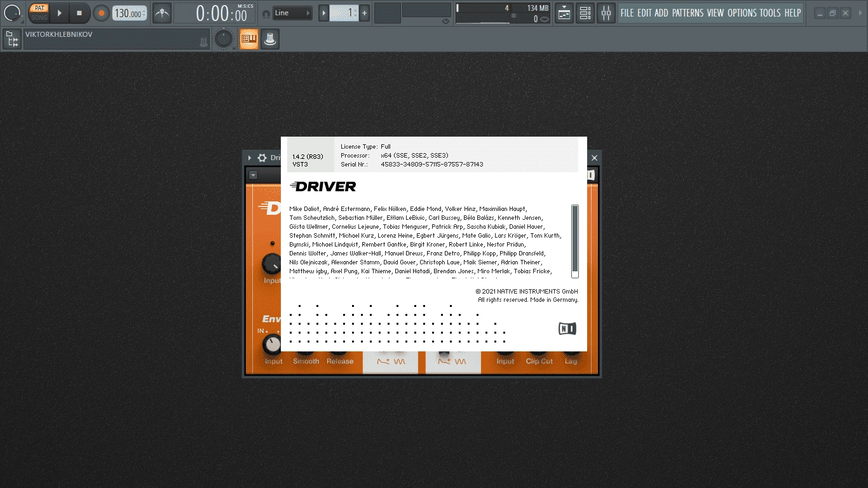The image size is (868, 488).
Task: Click the version text 1.4.2 (R83)
Action: [308, 156]
